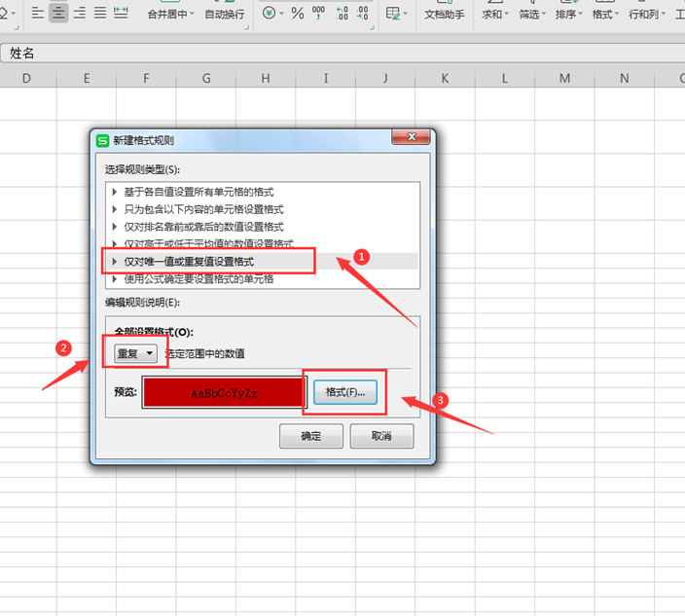Open the 合并居中 dropdown
This screenshot has height=616, width=685.
170,15
